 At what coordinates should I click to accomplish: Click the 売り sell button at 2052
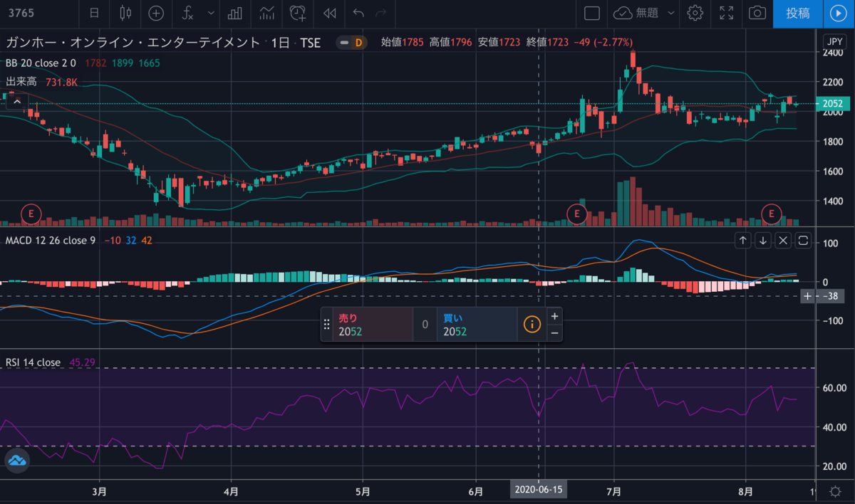(373, 325)
